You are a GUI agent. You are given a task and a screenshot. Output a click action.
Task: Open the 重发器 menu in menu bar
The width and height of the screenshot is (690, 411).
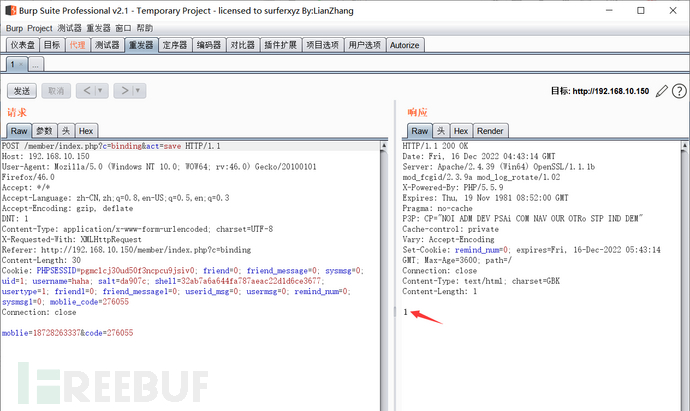point(98,28)
